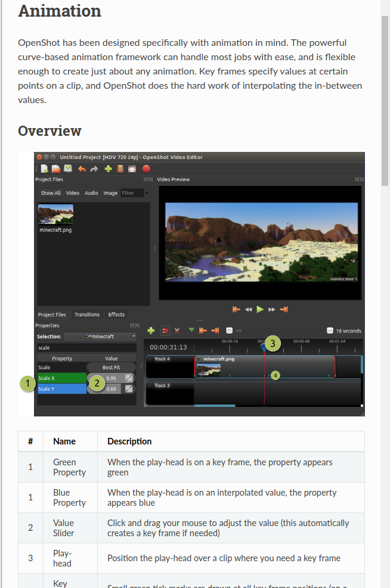
Task: Switch to the Effects tab
Action: pos(116,314)
